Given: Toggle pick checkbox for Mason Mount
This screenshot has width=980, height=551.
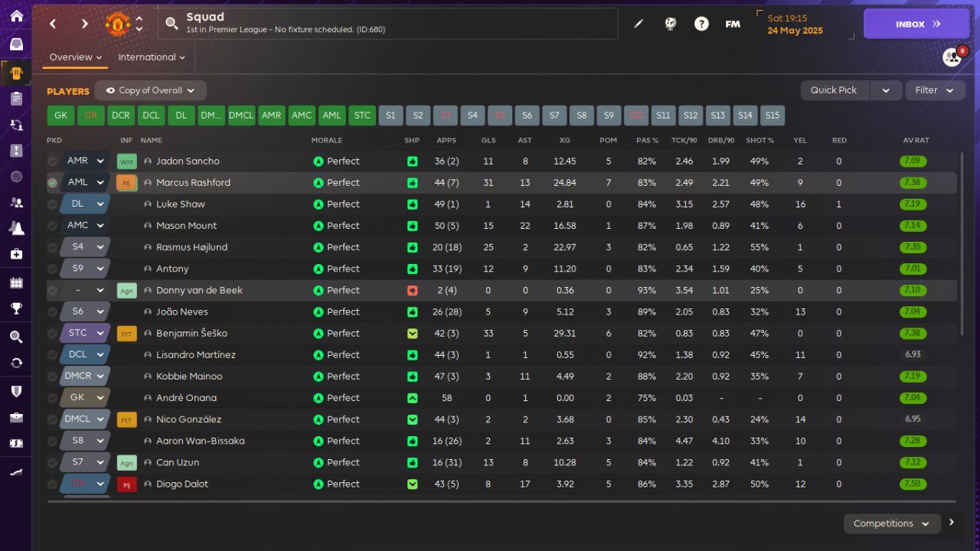Looking at the screenshot, I should click(x=52, y=226).
